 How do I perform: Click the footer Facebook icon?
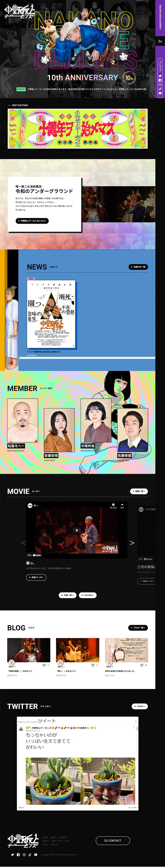(x=18, y=854)
